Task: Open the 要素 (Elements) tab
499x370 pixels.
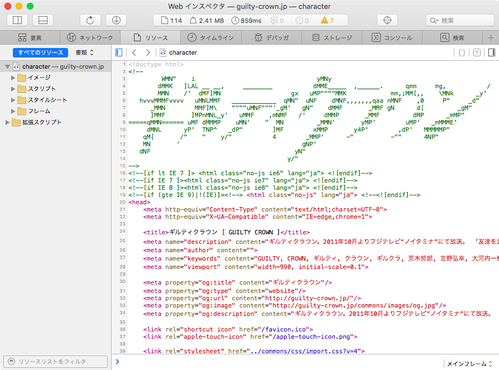Action: [30, 38]
